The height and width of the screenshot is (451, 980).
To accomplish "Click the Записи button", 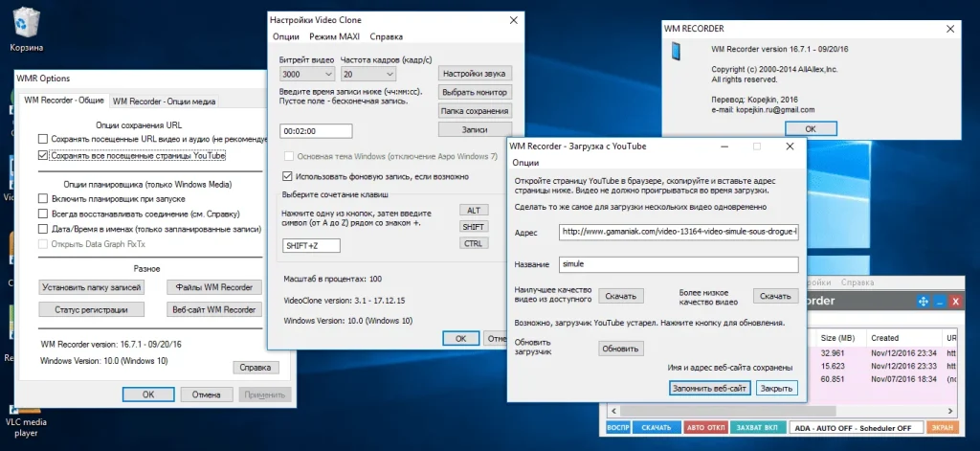I will coord(475,129).
